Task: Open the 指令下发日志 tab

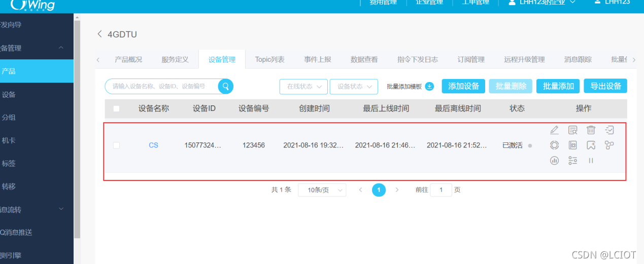Action: 418,59
